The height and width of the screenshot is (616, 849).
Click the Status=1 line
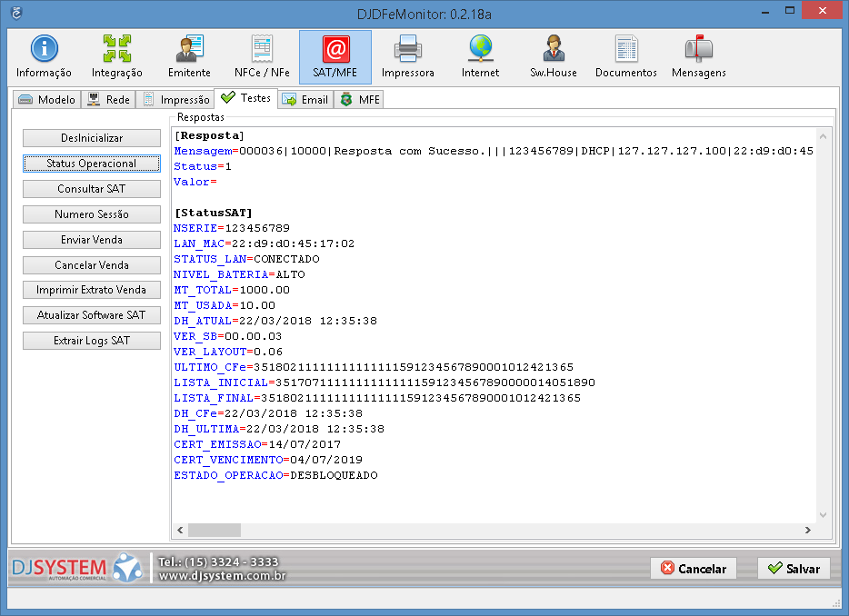tap(203, 166)
